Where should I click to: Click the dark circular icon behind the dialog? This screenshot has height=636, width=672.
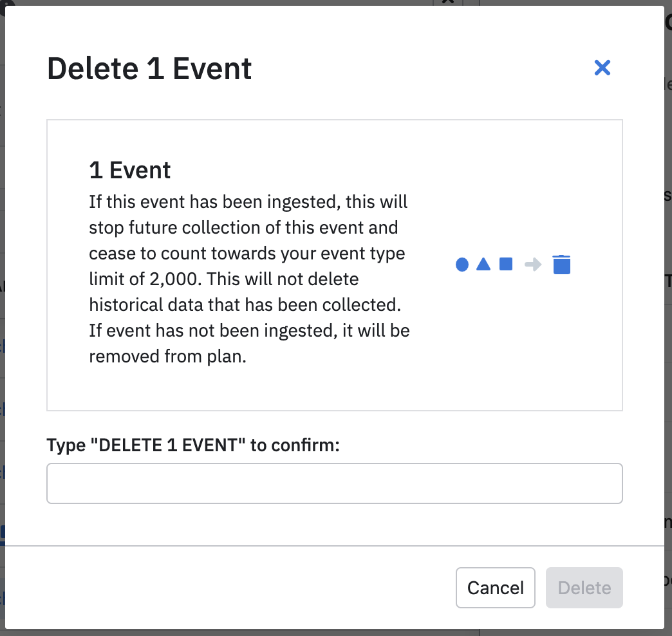click(x=8, y=3)
